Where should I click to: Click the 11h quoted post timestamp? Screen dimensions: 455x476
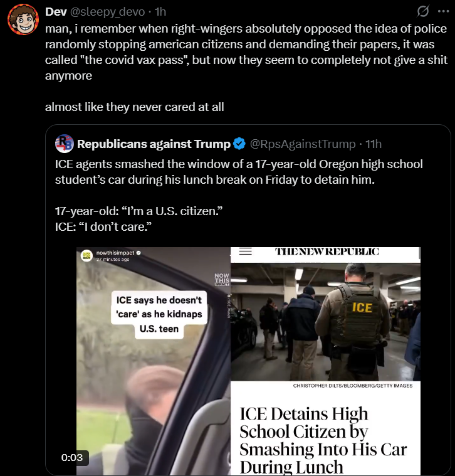pos(373,144)
